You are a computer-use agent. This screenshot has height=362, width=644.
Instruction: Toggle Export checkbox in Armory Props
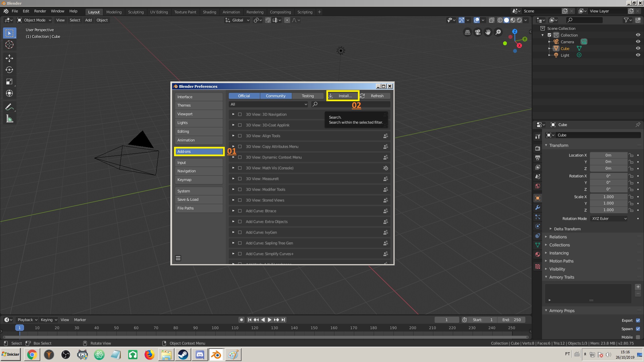638,320
